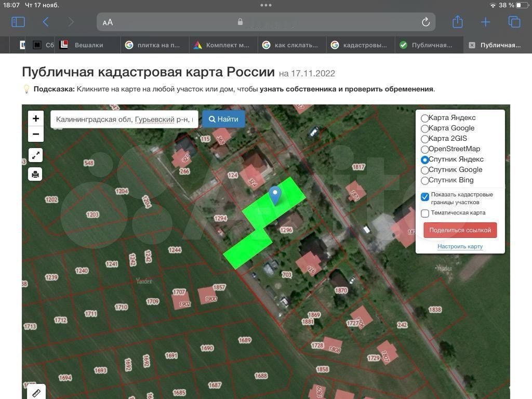The height and width of the screenshot is (399, 532).
Task: Click parcel number 1688
Action: pyautogui.click(x=261, y=376)
